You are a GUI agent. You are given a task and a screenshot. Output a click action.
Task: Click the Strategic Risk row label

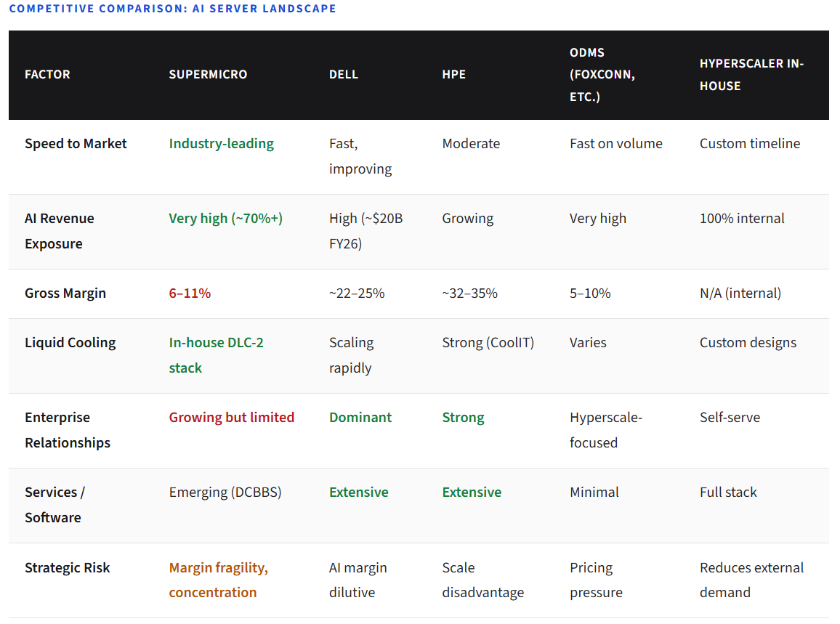[x=67, y=568]
